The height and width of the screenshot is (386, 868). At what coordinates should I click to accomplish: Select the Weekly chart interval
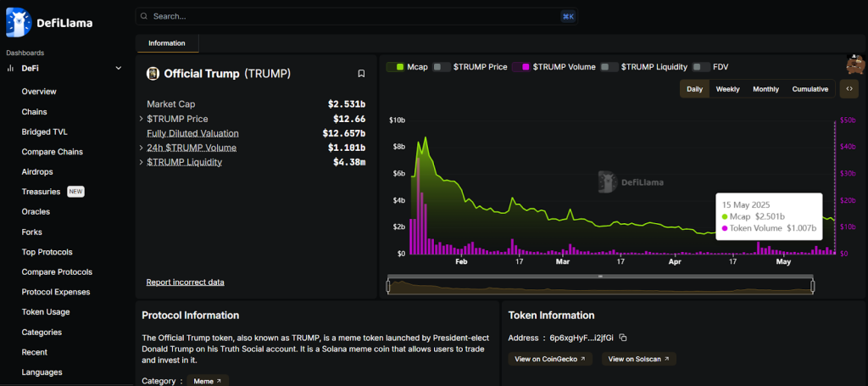point(727,89)
